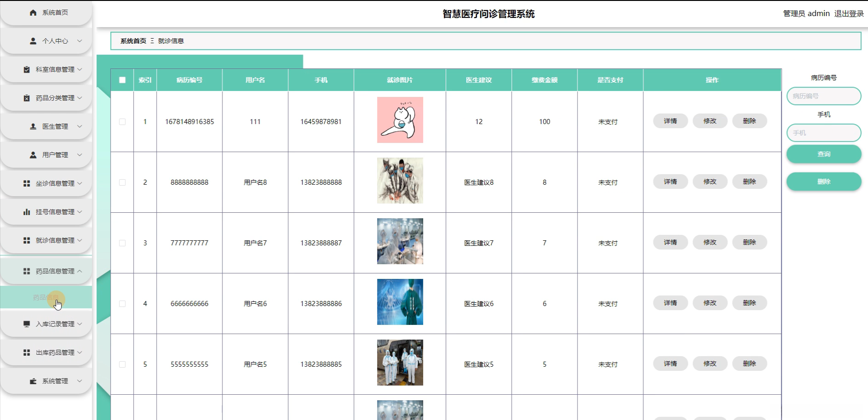Check the row with record 1678148916385

(122, 122)
